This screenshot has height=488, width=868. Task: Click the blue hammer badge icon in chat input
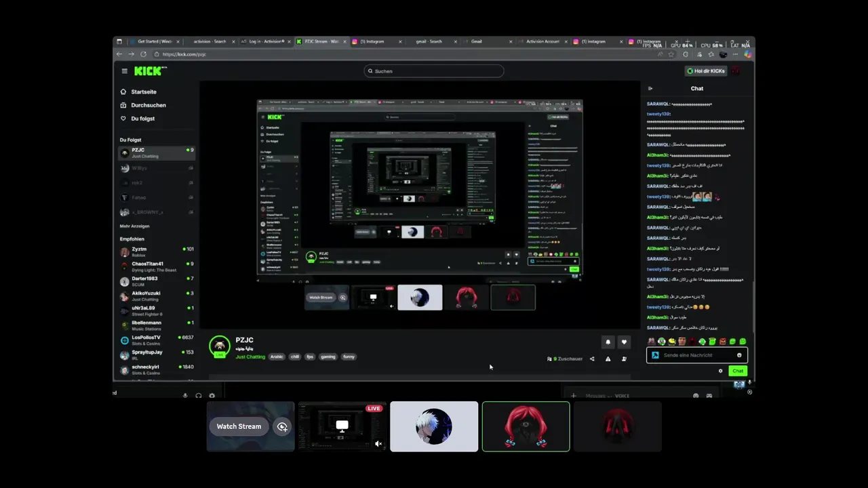655,355
